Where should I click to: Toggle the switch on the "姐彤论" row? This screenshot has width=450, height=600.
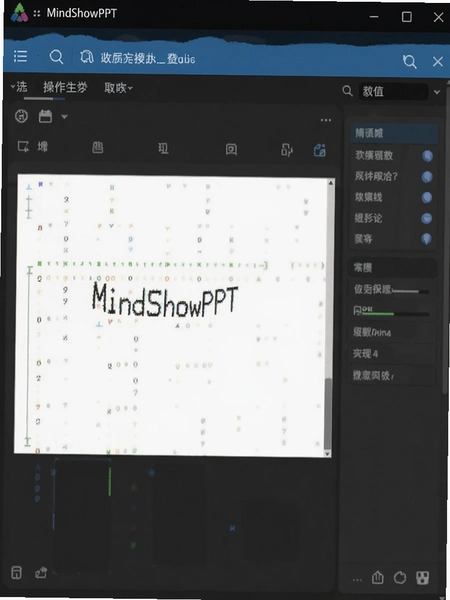[x=427, y=218]
